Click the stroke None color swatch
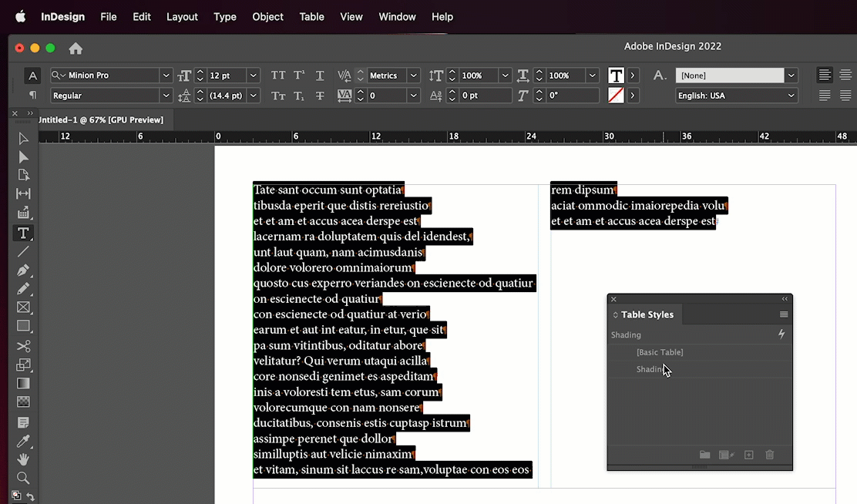This screenshot has width=857, height=504. click(x=616, y=96)
